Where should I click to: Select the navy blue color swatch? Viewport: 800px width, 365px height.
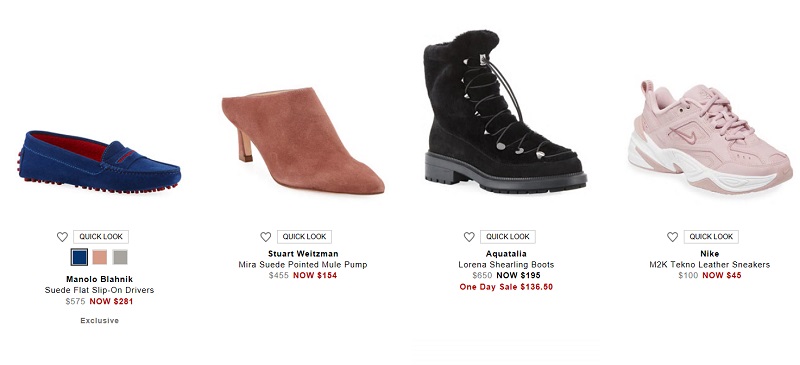[x=79, y=257]
